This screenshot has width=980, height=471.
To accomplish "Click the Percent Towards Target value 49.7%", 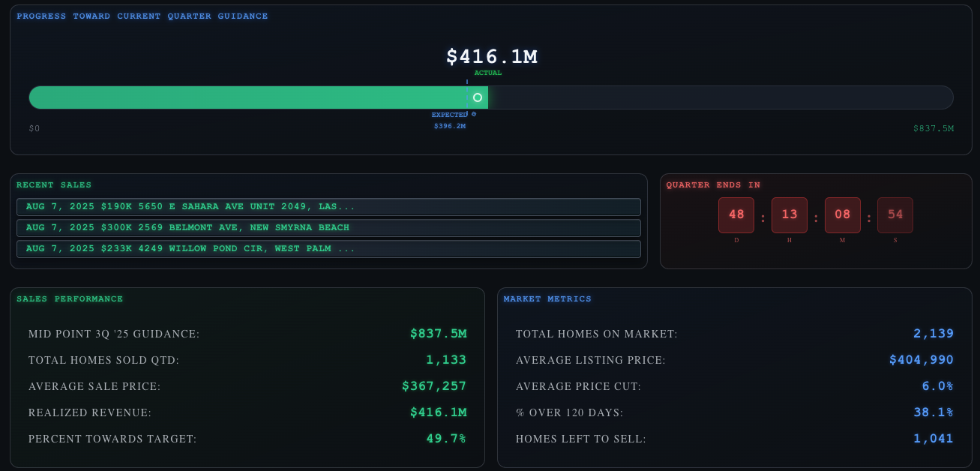I will [446, 439].
